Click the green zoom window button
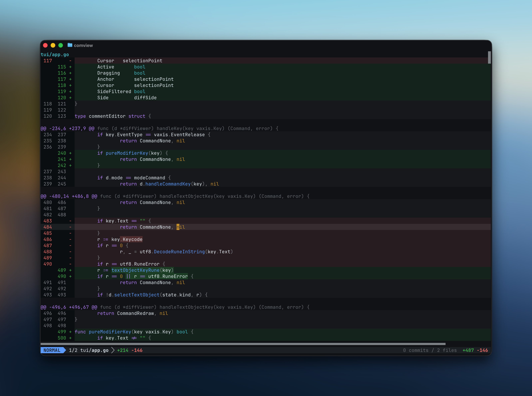 pyautogui.click(x=61, y=45)
